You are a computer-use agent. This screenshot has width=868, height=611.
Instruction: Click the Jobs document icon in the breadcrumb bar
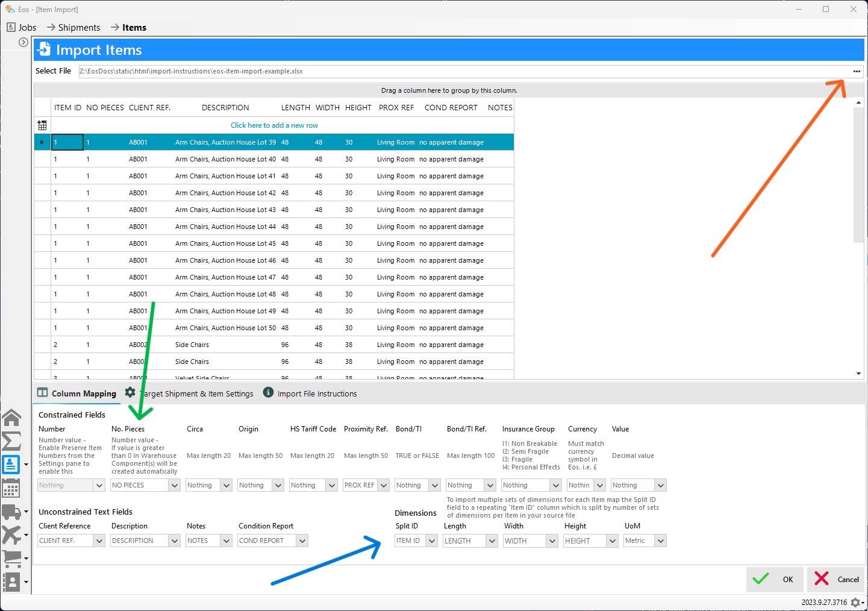coord(11,27)
